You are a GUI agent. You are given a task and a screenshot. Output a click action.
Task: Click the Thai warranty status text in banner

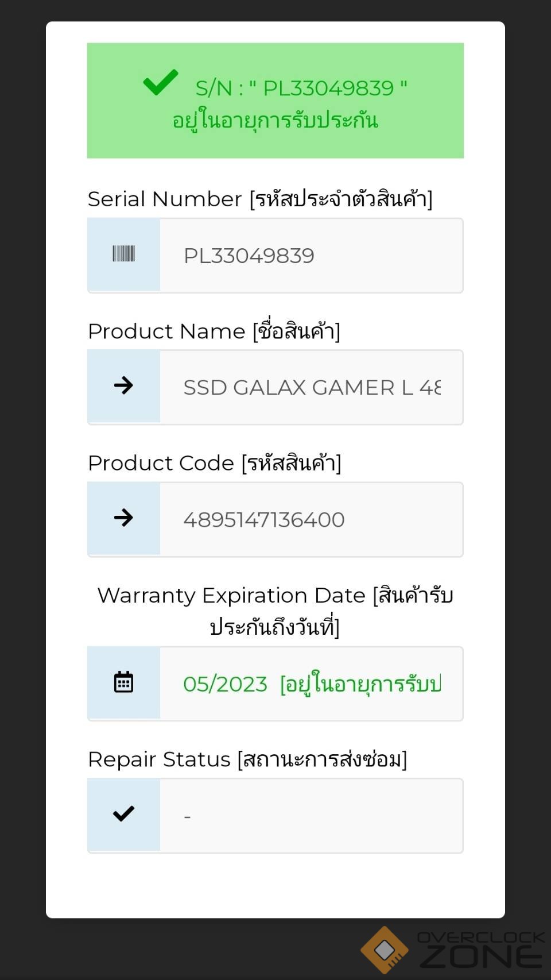click(x=275, y=121)
